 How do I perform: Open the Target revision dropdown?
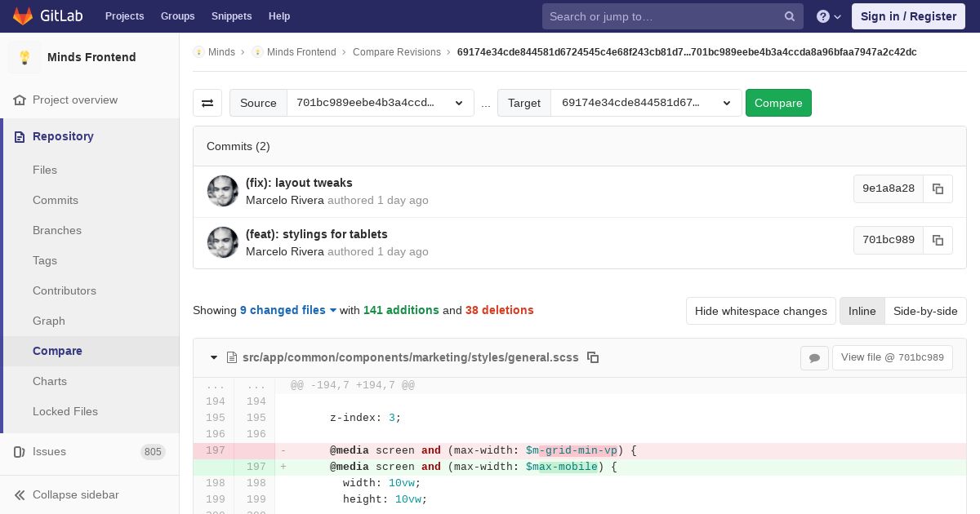point(645,103)
